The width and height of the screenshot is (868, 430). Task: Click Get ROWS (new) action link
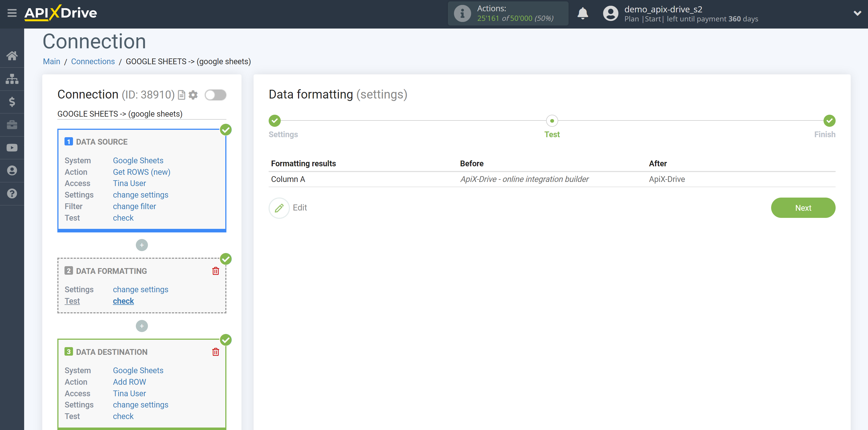click(142, 172)
